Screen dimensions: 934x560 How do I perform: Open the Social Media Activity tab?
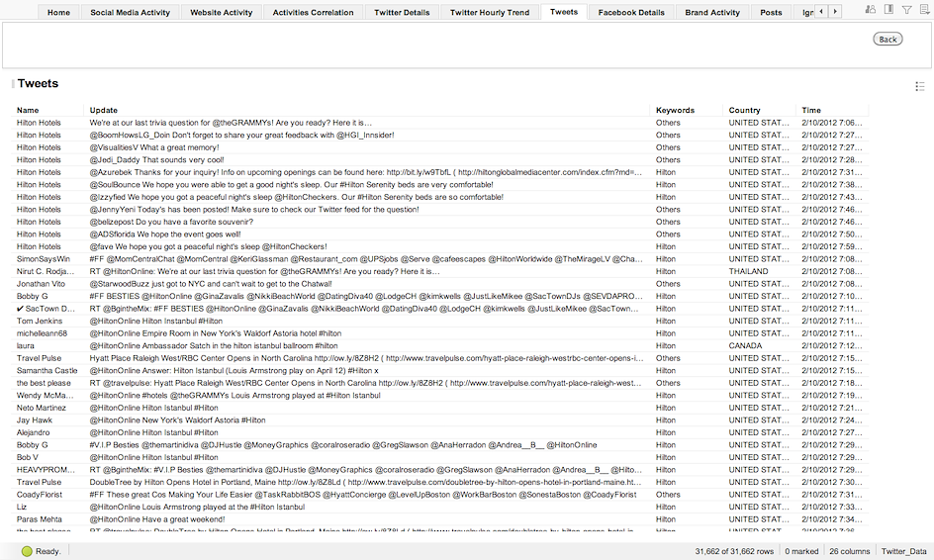(x=130, y=13)
